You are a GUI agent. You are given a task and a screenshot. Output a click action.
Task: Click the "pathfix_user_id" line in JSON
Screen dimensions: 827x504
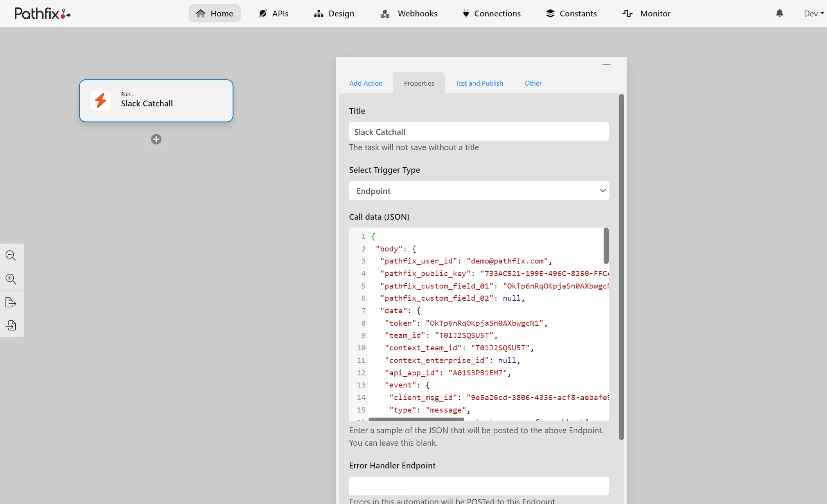coord(466,261)
